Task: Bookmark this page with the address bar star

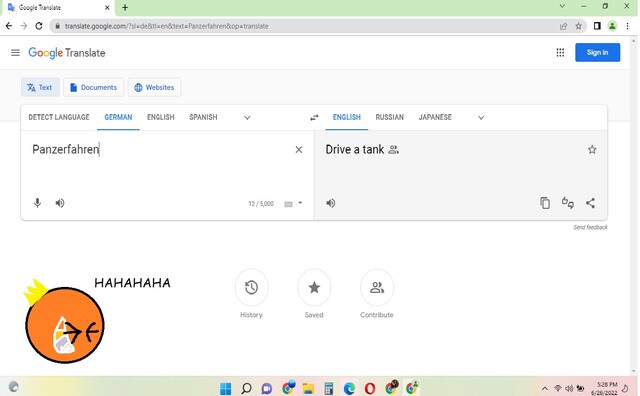Action: [x=578, y=26]
